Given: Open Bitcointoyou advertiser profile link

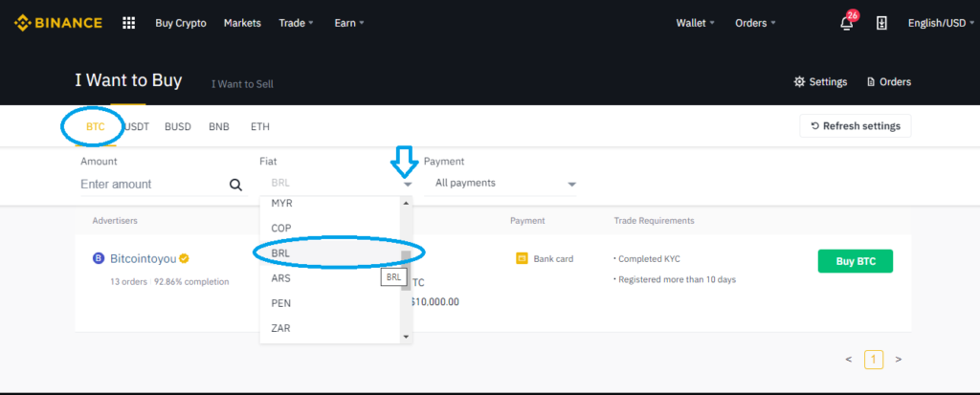Looking at the screenshot, I should point(144,259).
